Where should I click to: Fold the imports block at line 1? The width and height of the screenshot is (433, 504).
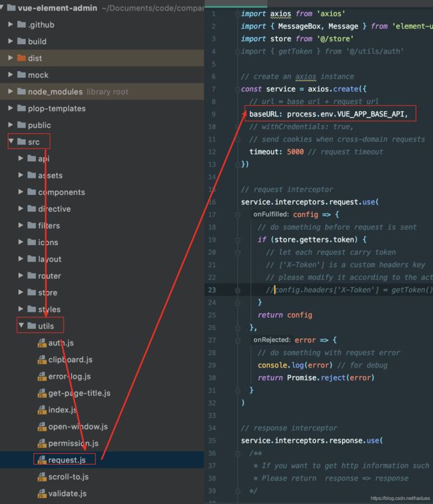click(x=237, y=13)
